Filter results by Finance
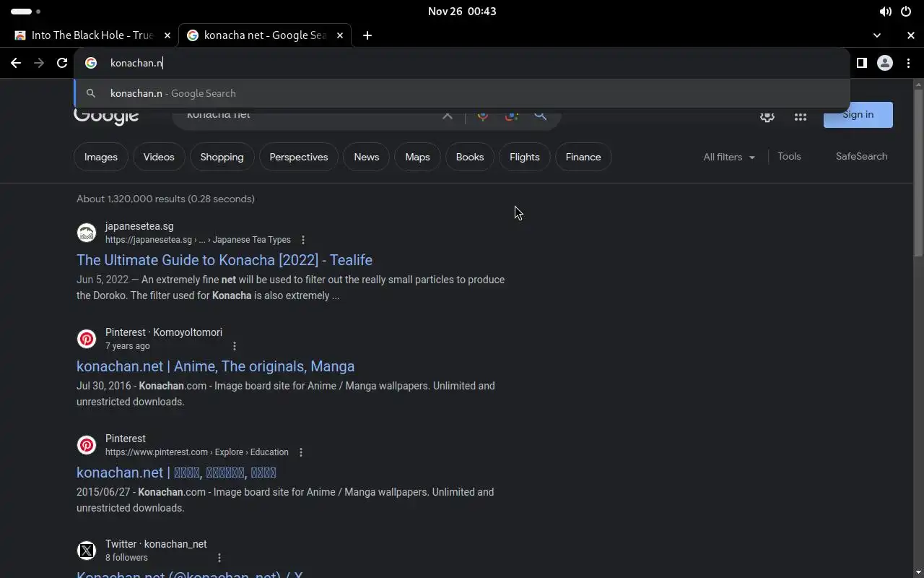 (583, 157)
